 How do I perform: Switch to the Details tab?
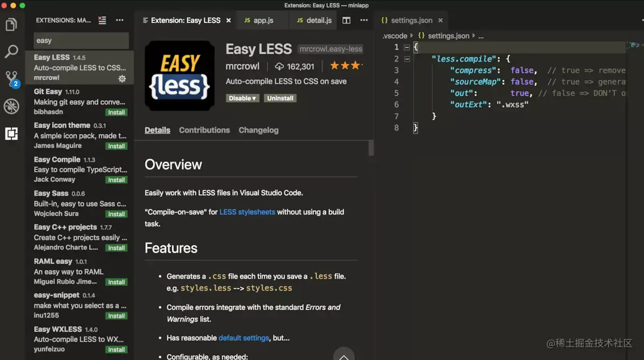157,130
